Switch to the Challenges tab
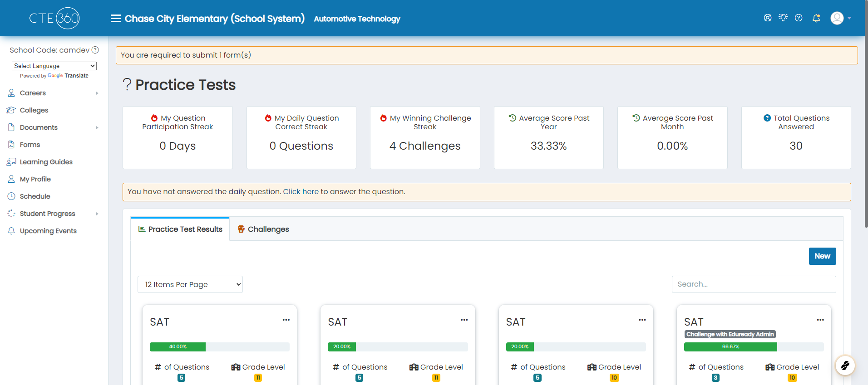Image resolution: width=868 pixels, height=385 pixels. tap(263, 229)
